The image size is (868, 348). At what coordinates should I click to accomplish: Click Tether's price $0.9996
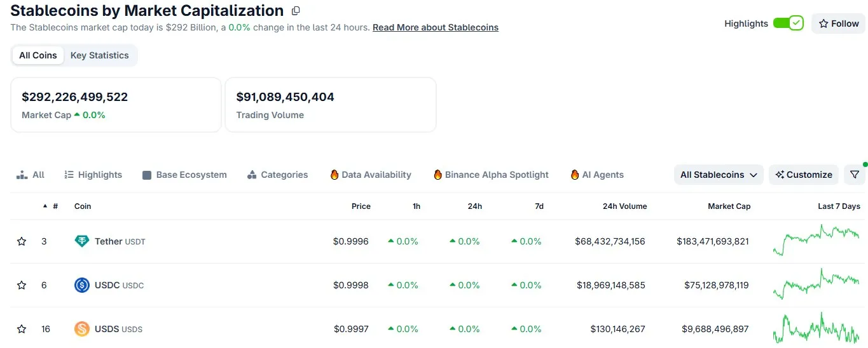click(350, 241)
